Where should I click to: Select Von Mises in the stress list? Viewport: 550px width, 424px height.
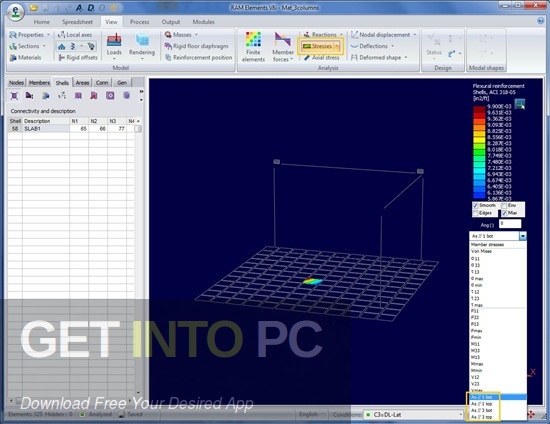[498, 251]
